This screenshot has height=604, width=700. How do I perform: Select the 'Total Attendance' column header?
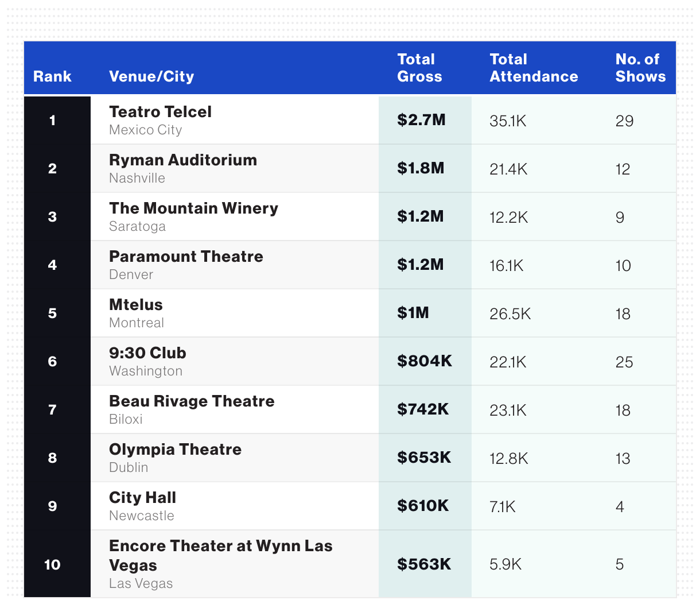coord(534,68)
